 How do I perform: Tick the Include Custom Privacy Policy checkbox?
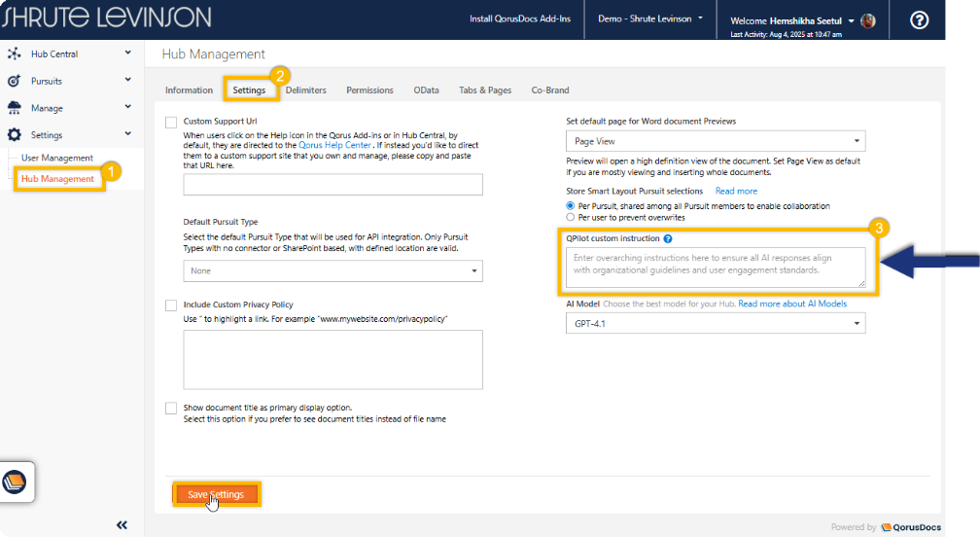click(x=171, y=305)
